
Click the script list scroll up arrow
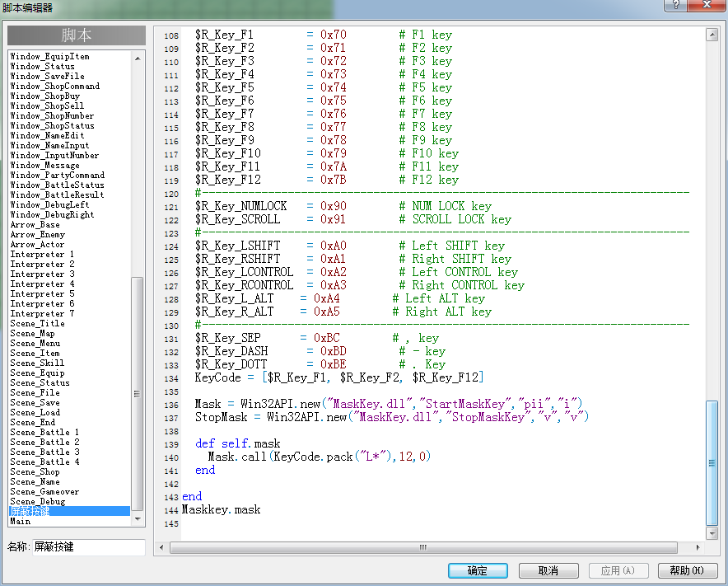[x=138, y=59]
